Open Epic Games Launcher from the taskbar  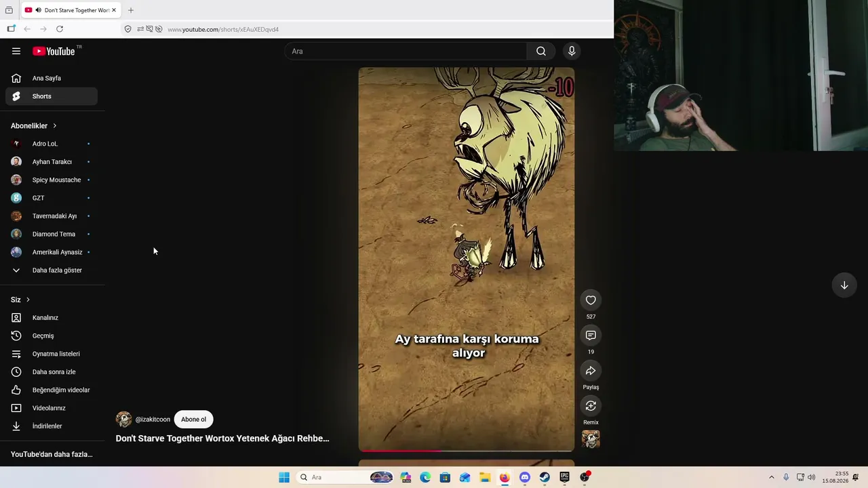[x=564, y=477]
